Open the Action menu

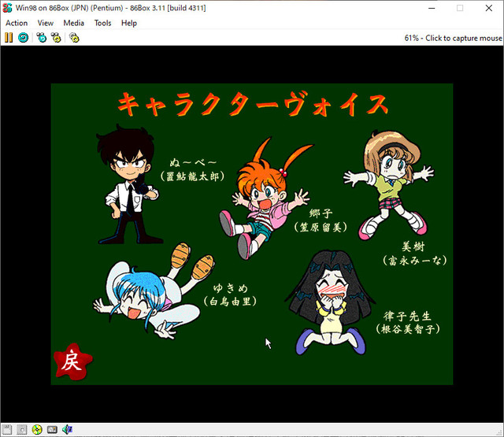17,23
